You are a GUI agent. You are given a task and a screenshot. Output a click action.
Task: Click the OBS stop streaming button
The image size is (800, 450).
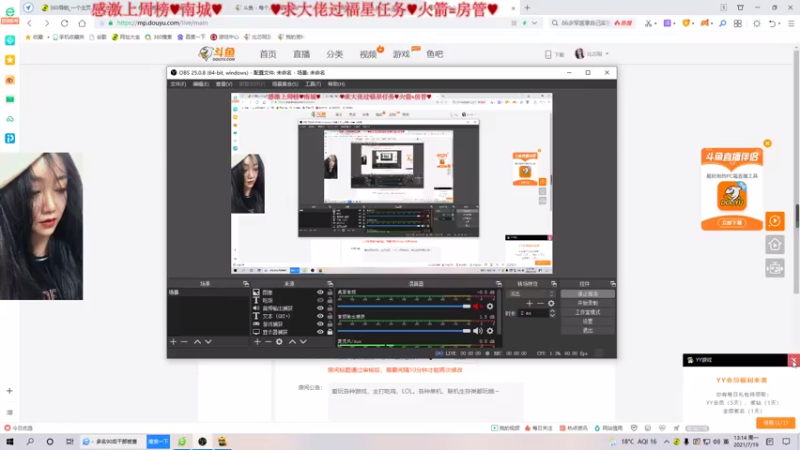[588, 294]
